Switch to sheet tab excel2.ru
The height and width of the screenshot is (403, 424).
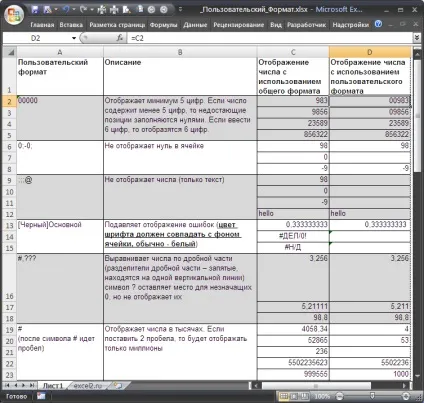click(x=88, y=386)
